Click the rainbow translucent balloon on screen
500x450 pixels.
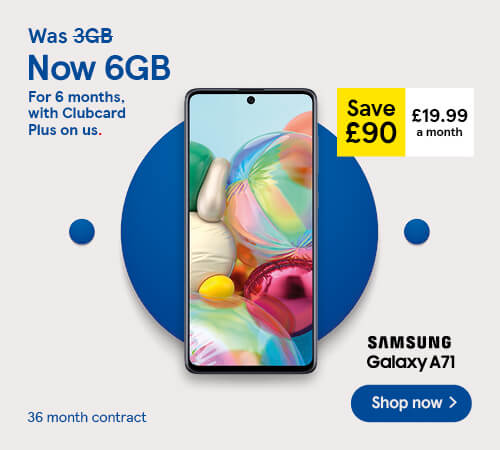click(270, 197)
